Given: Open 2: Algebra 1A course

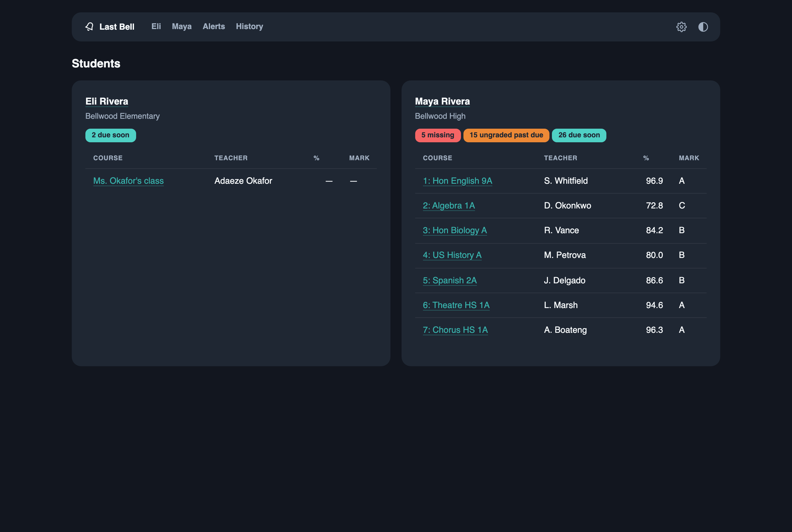Looking at the screenshot, I should [449, 206].
